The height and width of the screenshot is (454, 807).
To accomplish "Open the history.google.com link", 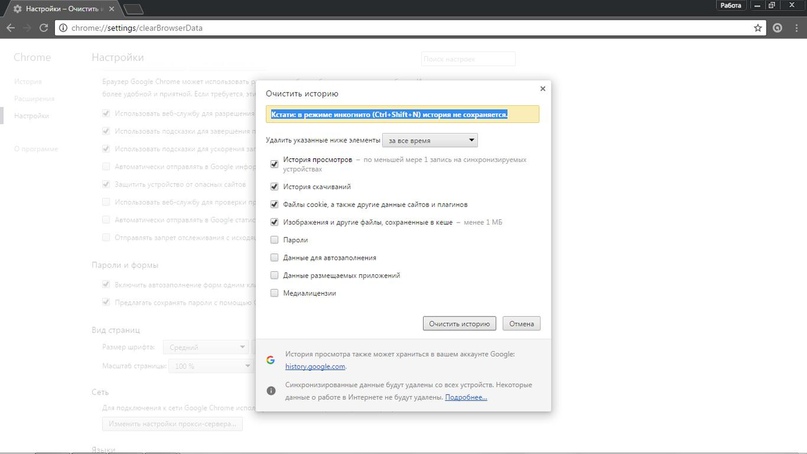I will (315, 367).
